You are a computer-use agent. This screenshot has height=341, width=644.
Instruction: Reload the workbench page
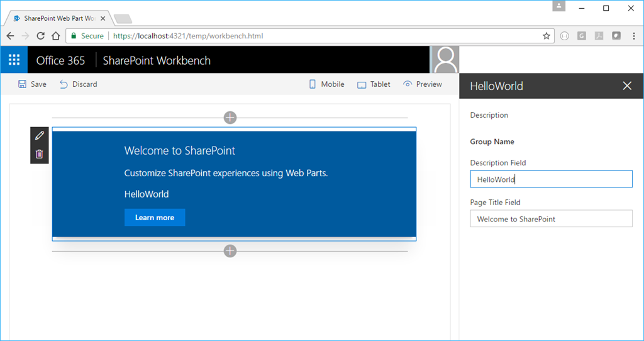(40, 36)
